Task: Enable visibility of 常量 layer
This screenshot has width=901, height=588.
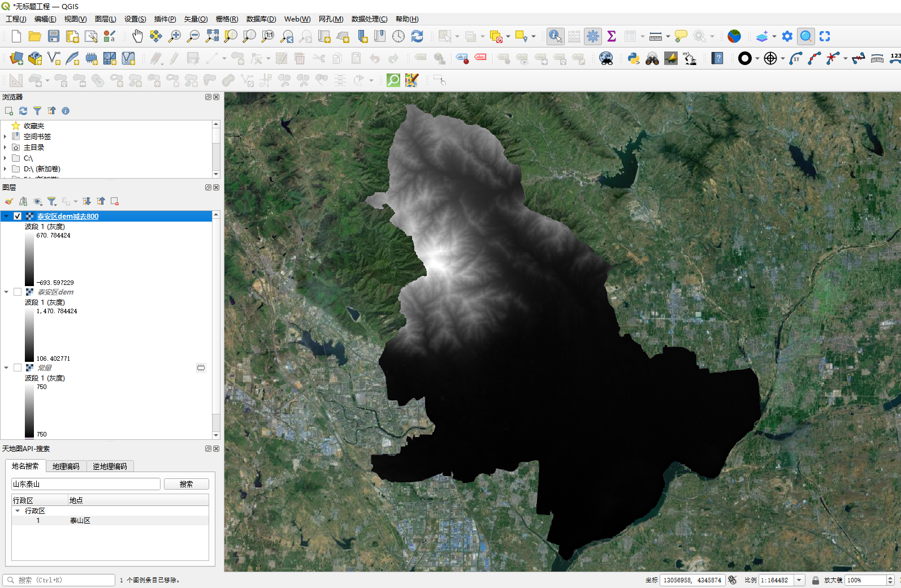Action: [18, 367]
